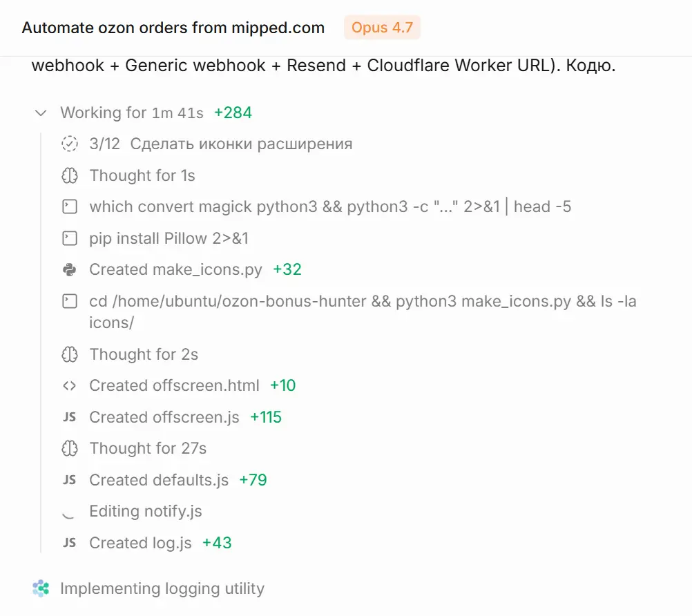The image size is (692, 616).
Task: Click the Implementing logging utility status icon
Action: coord(41,588)
